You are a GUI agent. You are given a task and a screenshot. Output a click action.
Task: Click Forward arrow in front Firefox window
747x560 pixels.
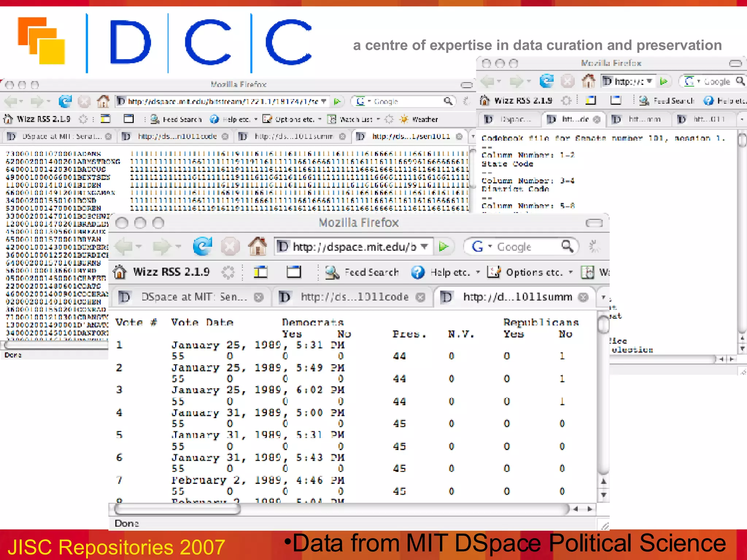coord(162,247)
